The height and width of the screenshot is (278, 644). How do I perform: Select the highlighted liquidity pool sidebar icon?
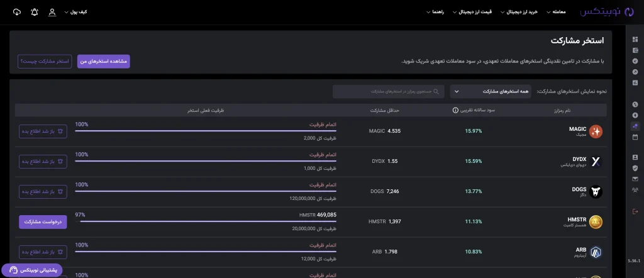coord(635,126)
